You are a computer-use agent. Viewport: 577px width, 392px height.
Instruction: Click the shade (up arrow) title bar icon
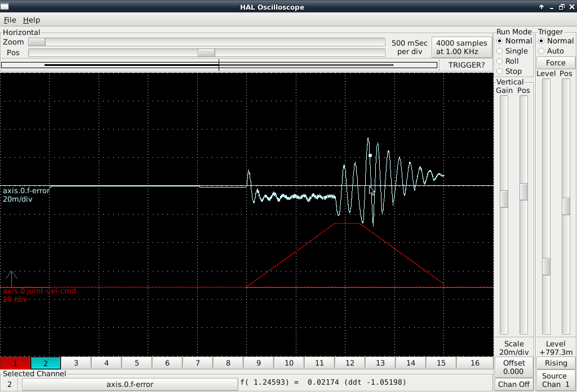[x=542, y=7]
